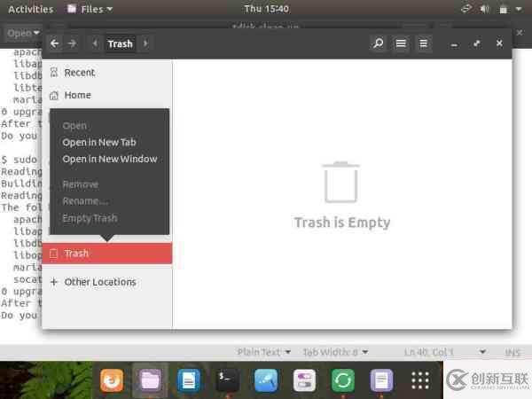This screenshot has width=532, height=399.
Task: Select the highlighted Trash sidebar entry
Action: [107, 254]
